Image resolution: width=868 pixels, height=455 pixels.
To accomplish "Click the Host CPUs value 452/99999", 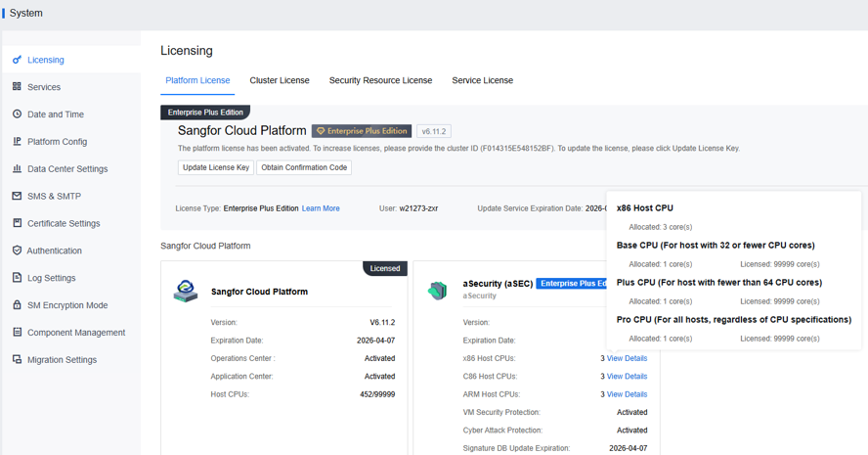I will (377, 394).
